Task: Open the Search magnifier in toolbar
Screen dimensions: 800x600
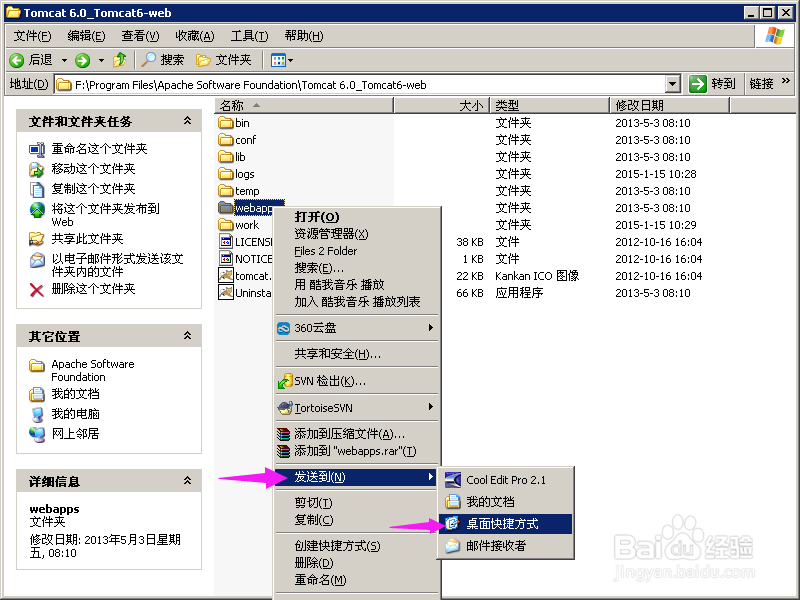Action: [x=148, y=60]
